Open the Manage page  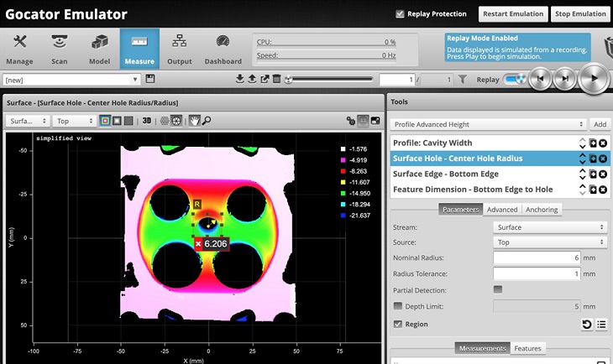point(19,49)
